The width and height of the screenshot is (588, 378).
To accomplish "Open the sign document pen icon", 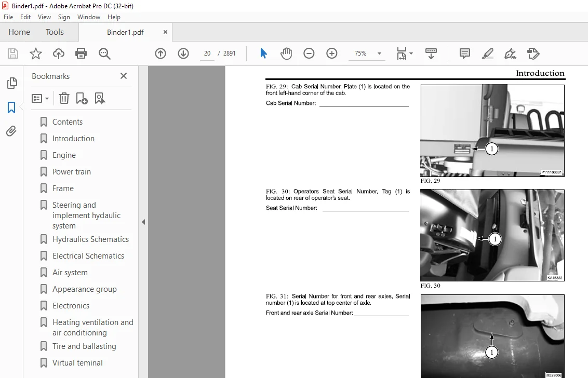I will (x=511, y=53).
